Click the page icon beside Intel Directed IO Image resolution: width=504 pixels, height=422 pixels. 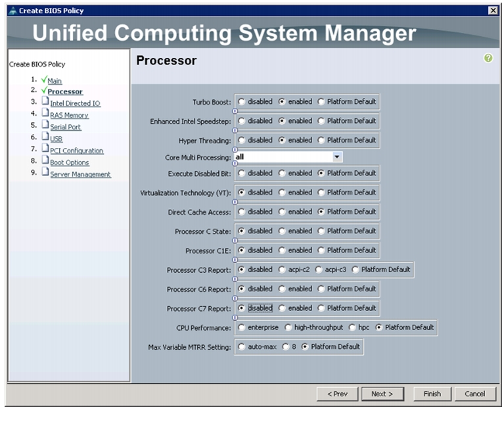[x=45, y=101]
